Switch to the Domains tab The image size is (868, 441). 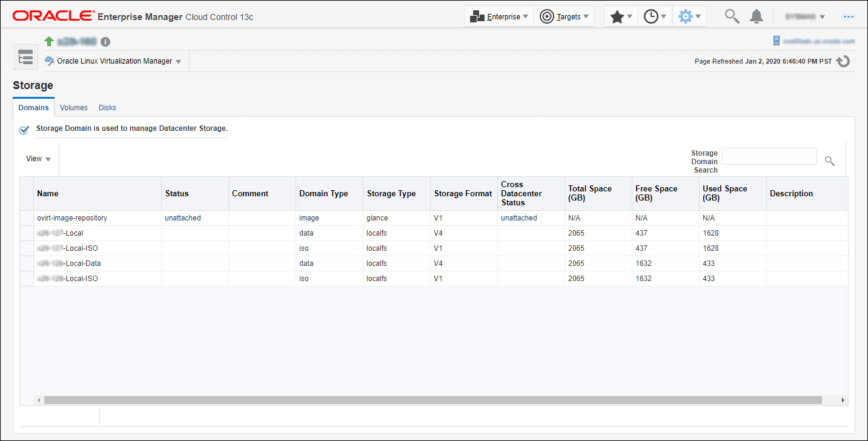pos(33,107)
